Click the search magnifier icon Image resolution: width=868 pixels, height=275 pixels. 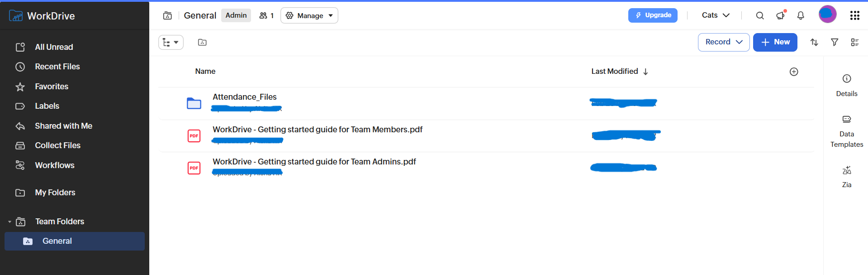point(760,15)
